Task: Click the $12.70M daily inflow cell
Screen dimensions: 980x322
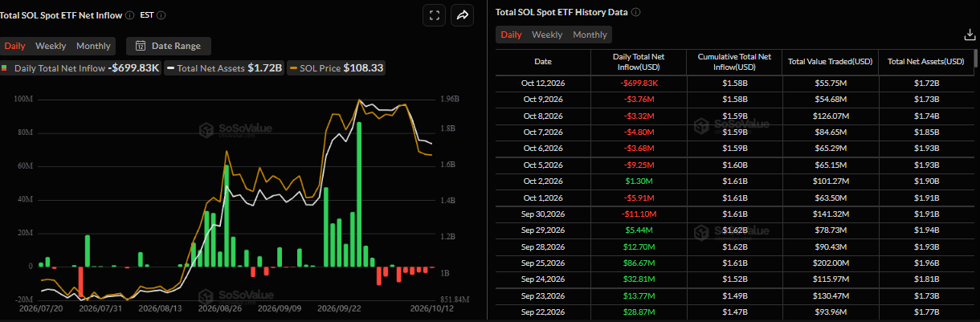Action: pos(639,246)
